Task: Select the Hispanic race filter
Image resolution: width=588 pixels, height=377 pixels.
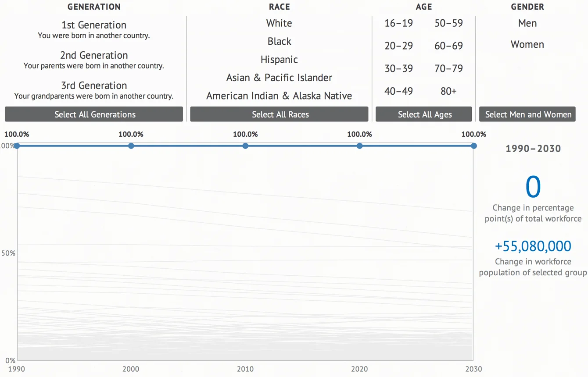Action: pos(279,60)
